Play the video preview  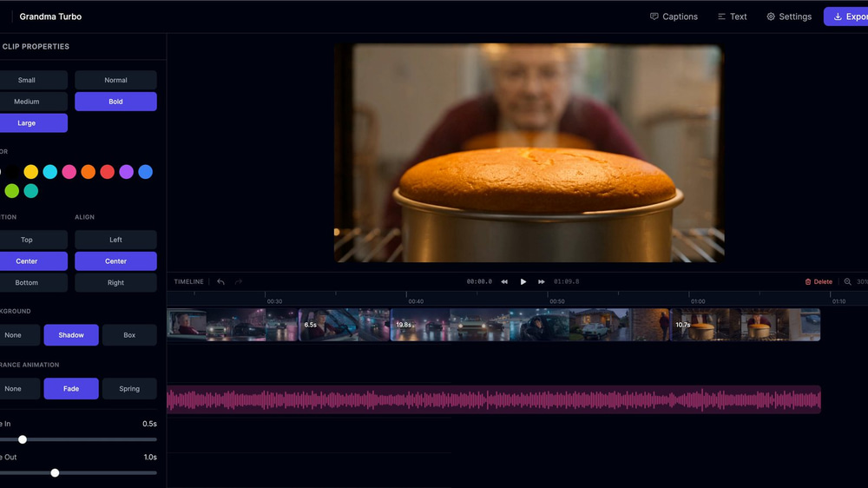[523, 281]
